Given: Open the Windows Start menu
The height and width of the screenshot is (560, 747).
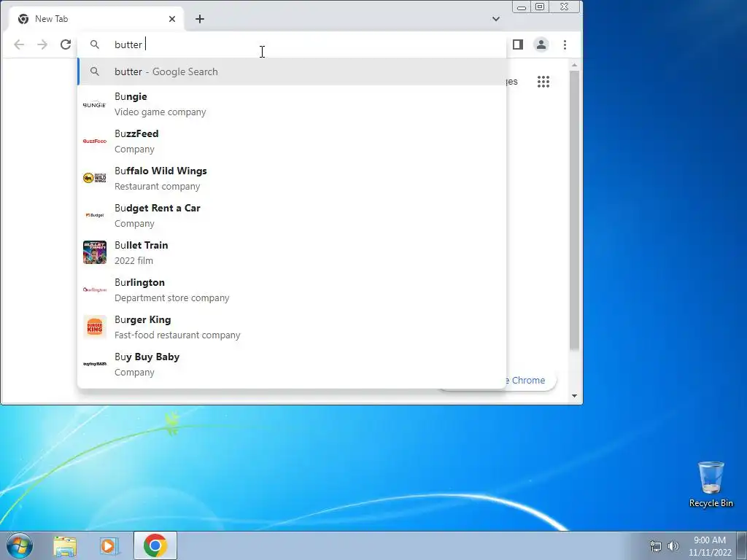Looking at the screenshot, I should pos(19,545).
